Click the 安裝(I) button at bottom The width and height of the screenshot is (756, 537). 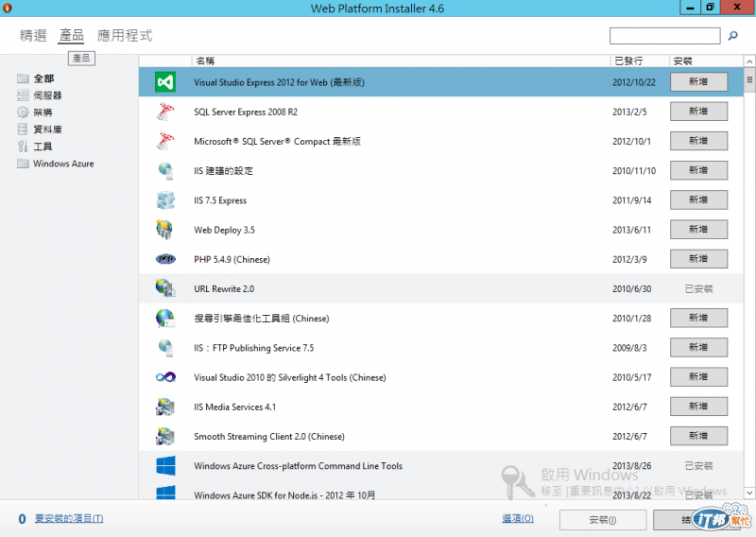pyautogui.click(x=603, y=520)
